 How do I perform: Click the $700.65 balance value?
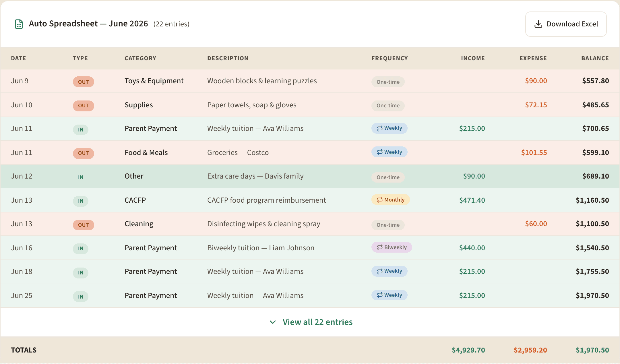(595, 129)
